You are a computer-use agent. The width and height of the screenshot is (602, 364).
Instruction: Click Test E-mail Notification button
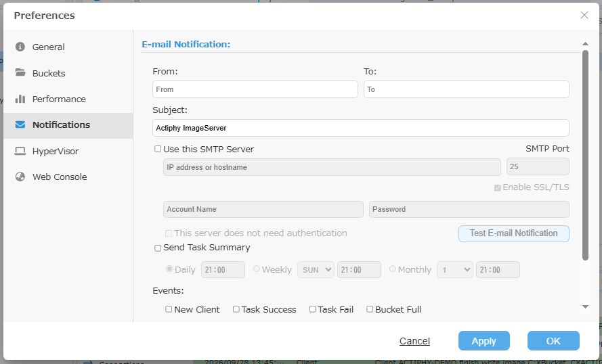[x=514, y=233]
